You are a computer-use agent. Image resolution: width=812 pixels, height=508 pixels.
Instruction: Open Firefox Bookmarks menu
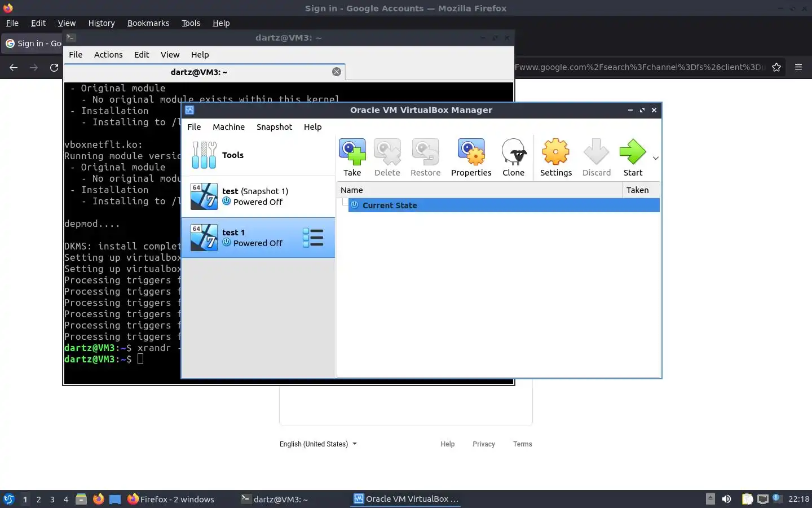click(x=148, y=23)
